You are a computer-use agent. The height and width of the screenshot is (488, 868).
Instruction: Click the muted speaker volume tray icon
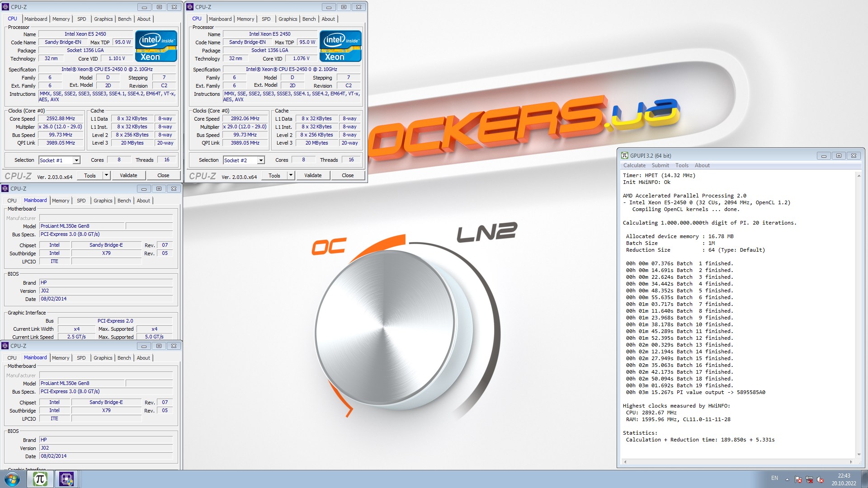coord(820,479)
